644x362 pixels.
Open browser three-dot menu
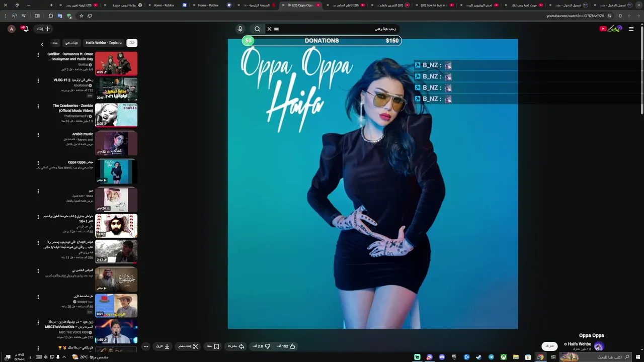pos(6,16)
